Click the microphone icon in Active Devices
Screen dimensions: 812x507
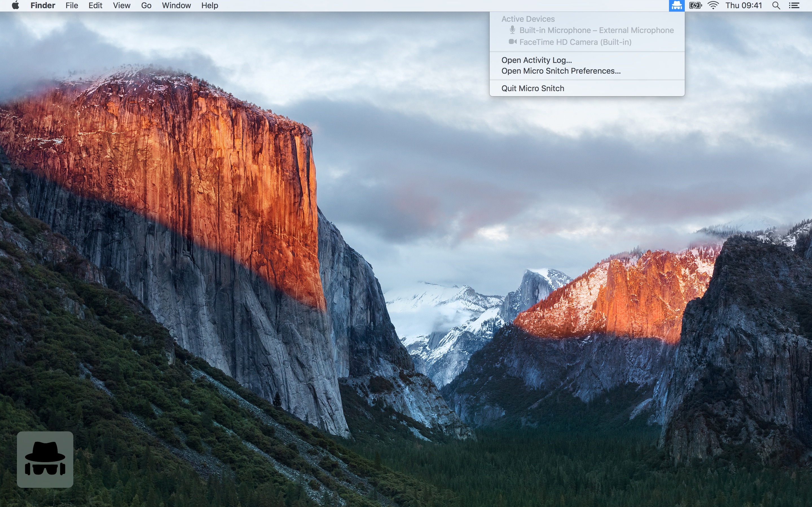tap(512, 30)
